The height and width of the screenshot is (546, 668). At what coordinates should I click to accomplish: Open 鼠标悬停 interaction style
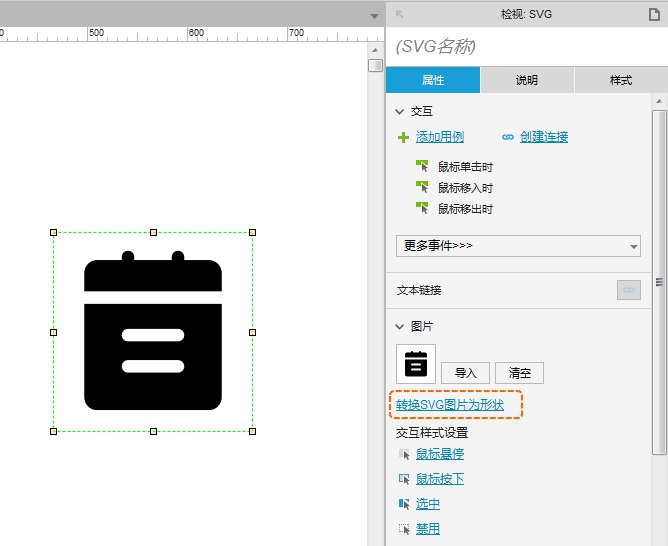click(440, 454)
